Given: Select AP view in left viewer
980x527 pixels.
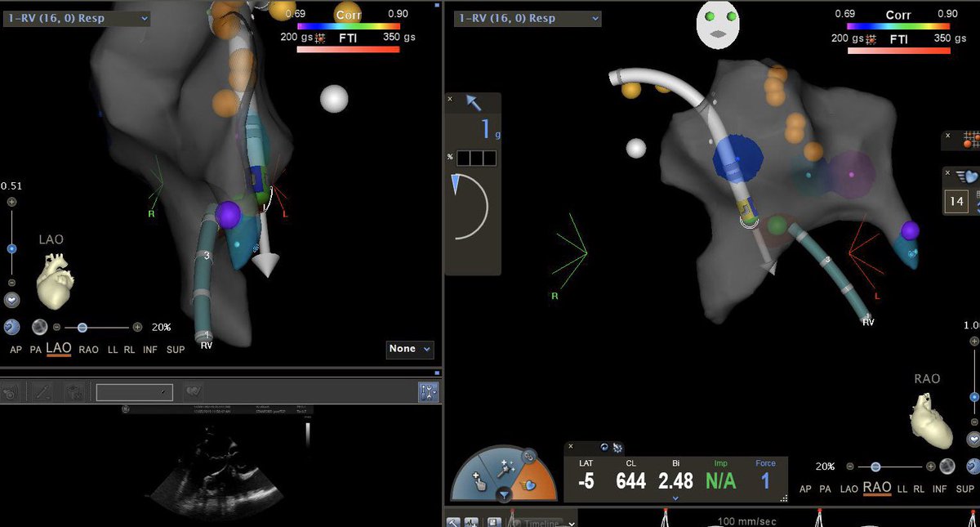Looking at the screenshot, I should pos(16,349).
